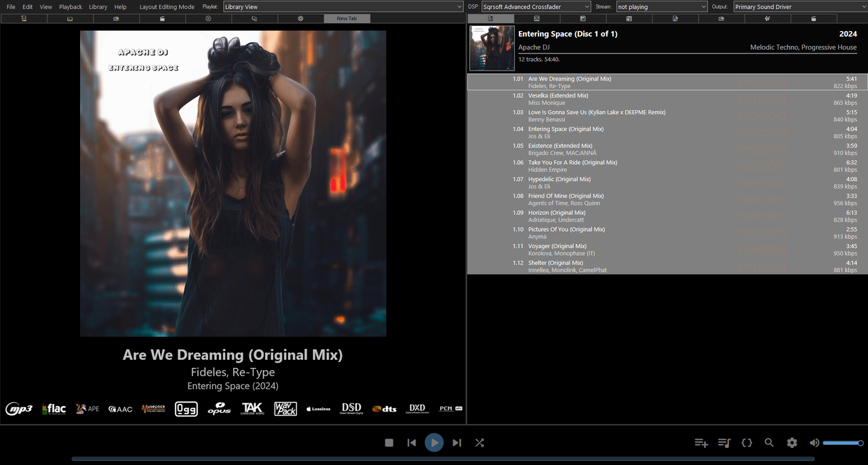Click the curly braces icon in the bottom bar

(747, 443)
